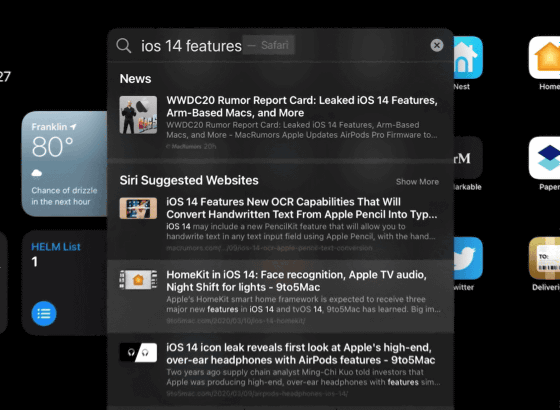Tap the cloud icon in the weather widget
The width and height of the screenshot is (560, 410).
click(x=37, y=173)
